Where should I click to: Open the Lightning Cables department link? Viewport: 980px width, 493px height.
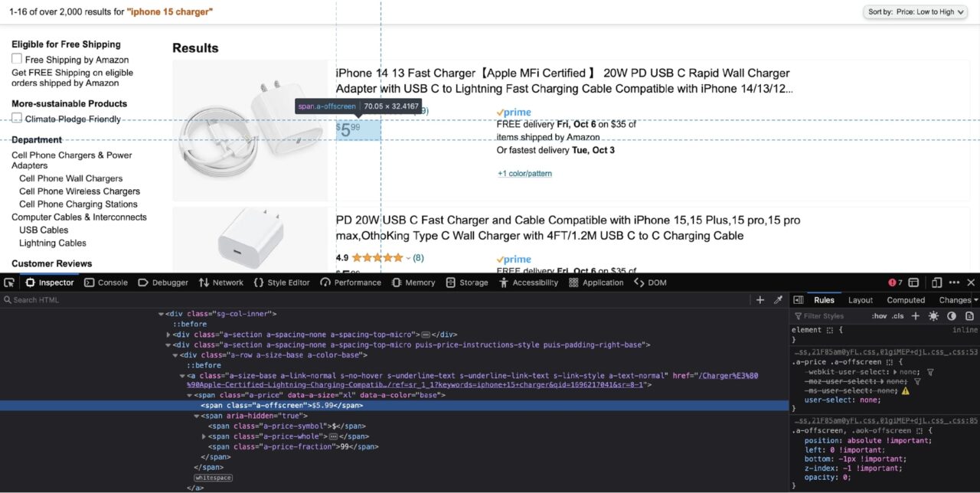point(53,243)
